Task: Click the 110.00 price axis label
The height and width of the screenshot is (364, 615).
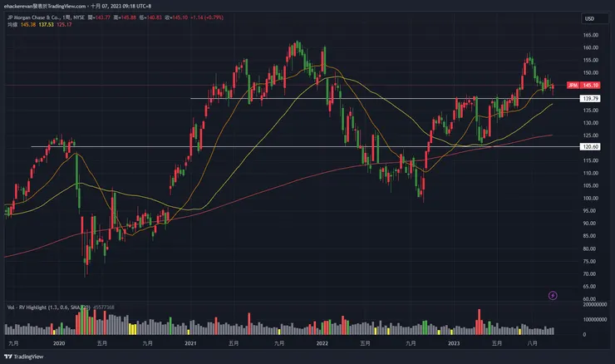Action: click(x=591, y=173)
